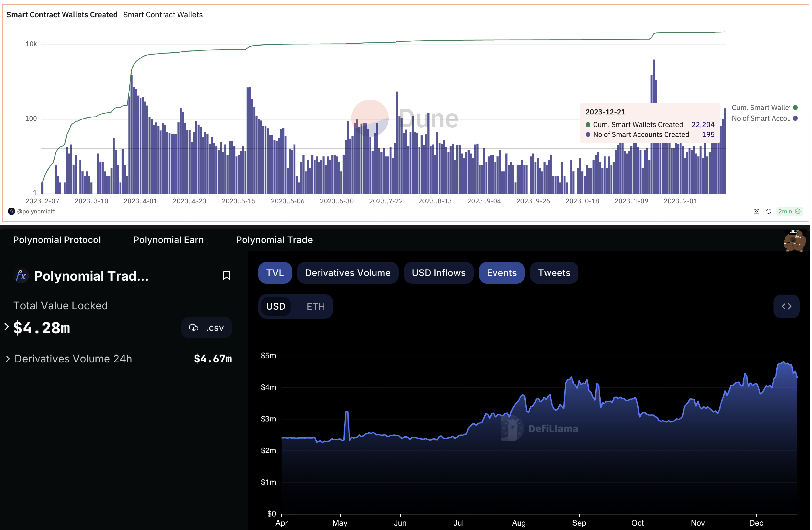Enable the Tweets chart overlay
Viewport: 812px width, 530px height.
(x=554, y=273)
